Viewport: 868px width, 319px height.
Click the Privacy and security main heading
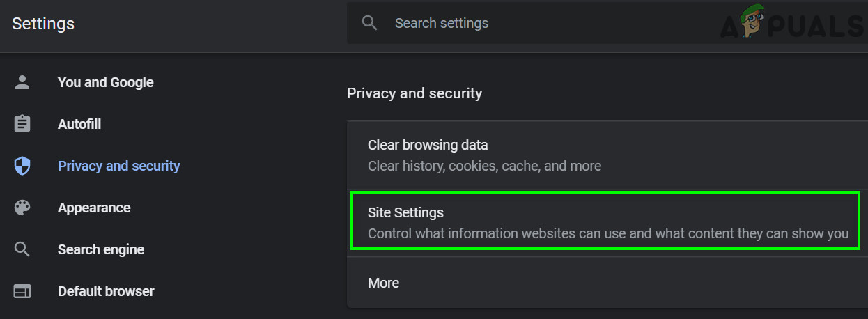point(414,93)
